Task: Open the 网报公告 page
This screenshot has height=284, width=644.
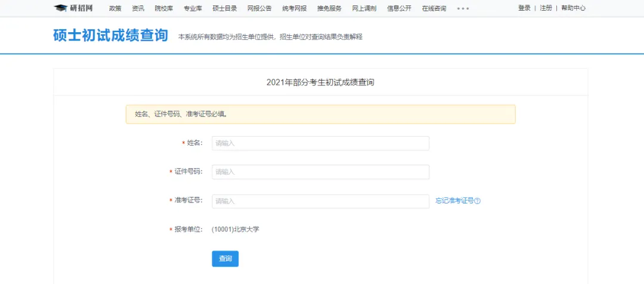Action: [x=259, y=8]
